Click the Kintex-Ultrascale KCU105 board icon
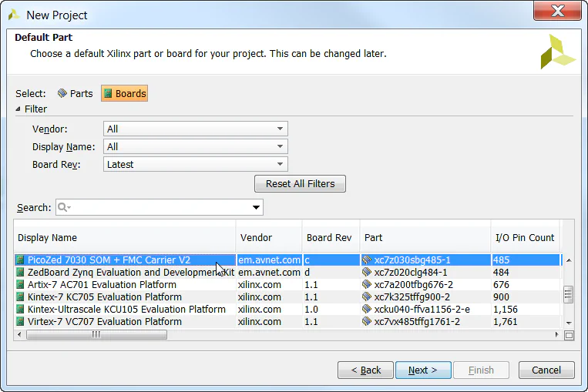Viewport: 588px width, 392px height. 20,309
